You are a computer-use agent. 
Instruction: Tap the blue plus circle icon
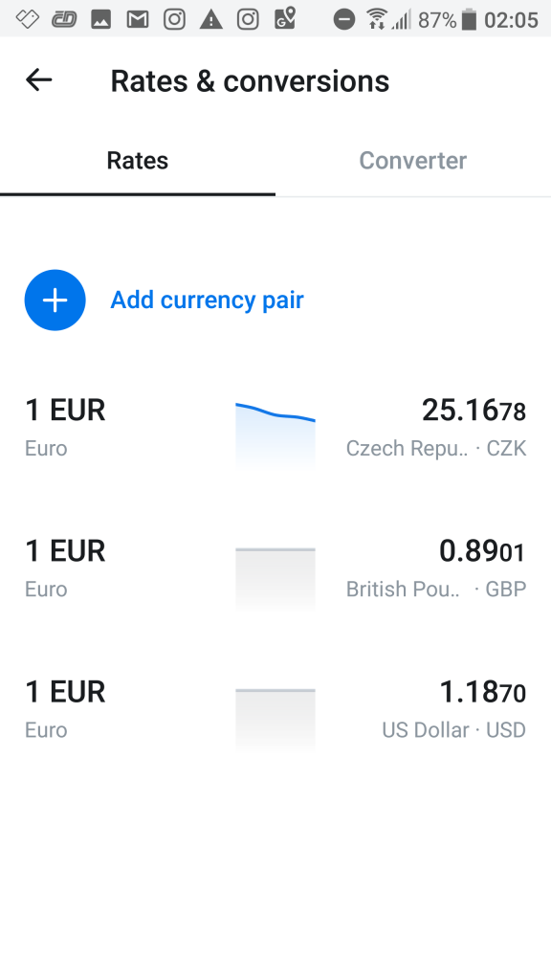(55, 300)
